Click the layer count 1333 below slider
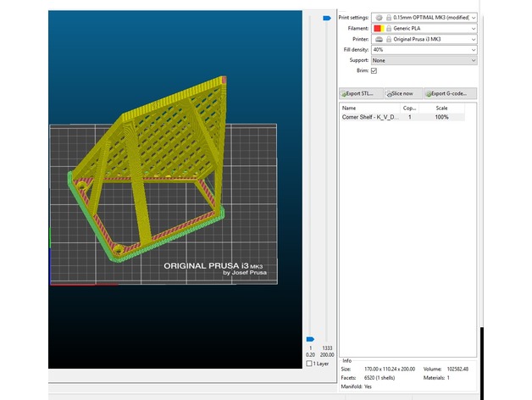 tap(327, 348)
